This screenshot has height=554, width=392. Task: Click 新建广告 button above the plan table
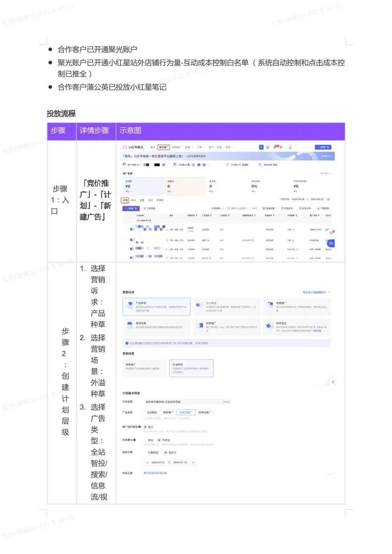pyautogui.click(x=131, y=209)
